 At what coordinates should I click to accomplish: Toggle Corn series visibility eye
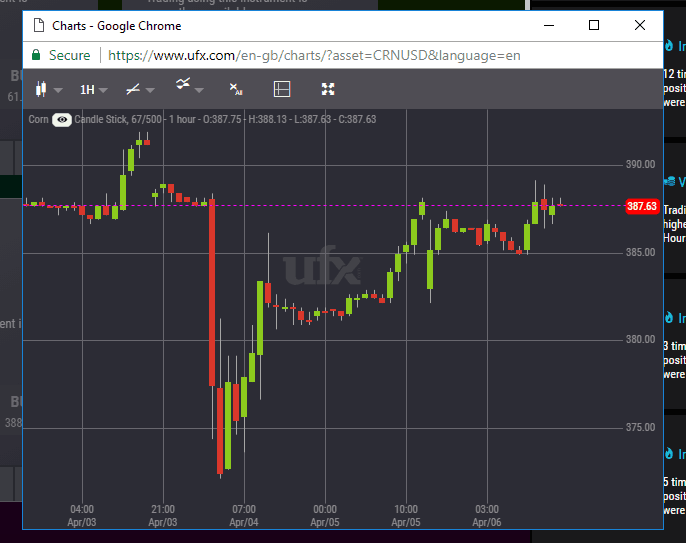[62, 119]
